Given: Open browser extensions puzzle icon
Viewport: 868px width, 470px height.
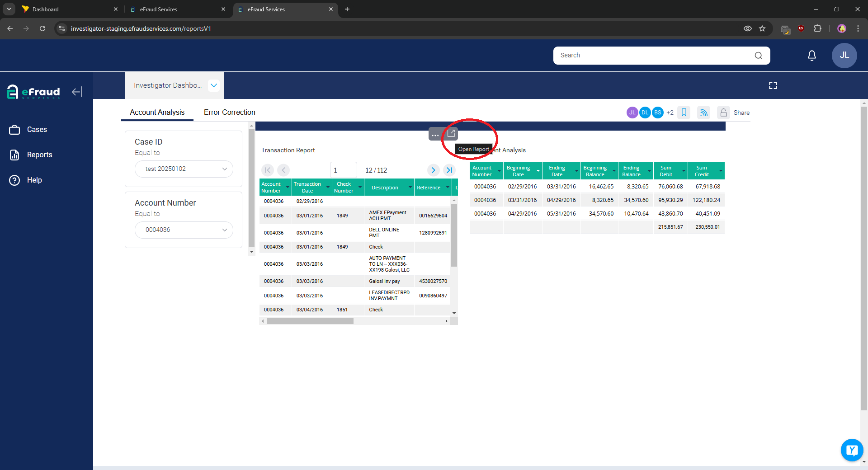Looking at the screenshot, I should coord(817,28).
